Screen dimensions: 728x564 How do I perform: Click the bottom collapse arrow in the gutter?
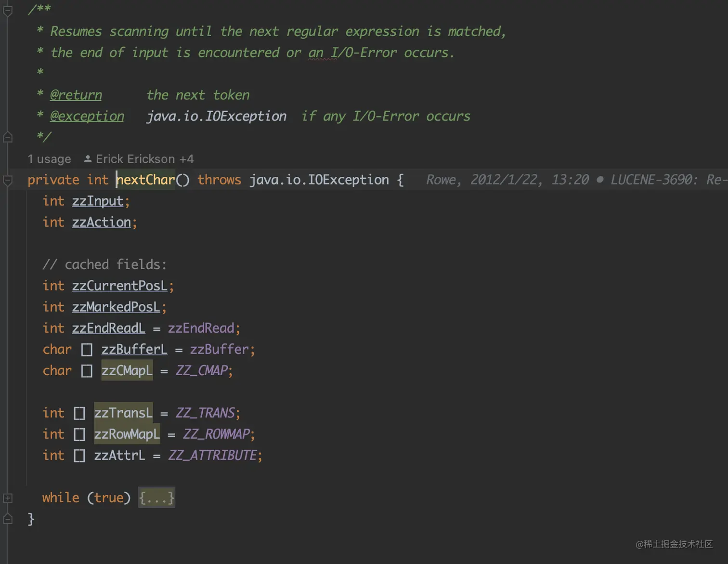(7, 519)
